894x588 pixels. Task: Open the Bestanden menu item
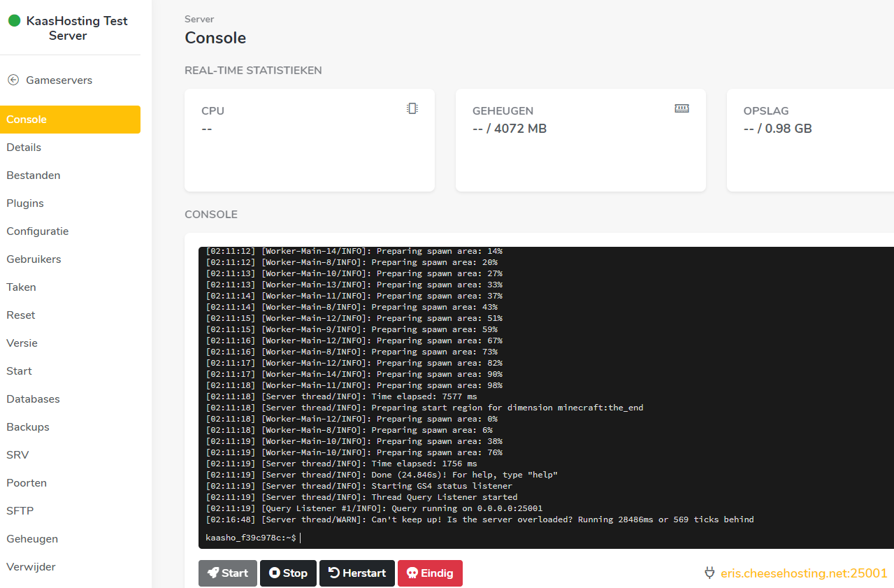pos(34,175)
